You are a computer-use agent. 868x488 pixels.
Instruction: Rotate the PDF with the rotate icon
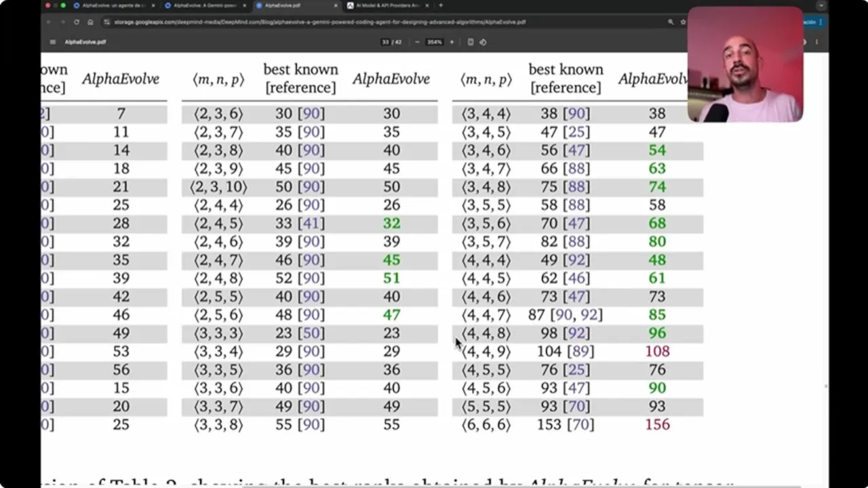[483, 42]
